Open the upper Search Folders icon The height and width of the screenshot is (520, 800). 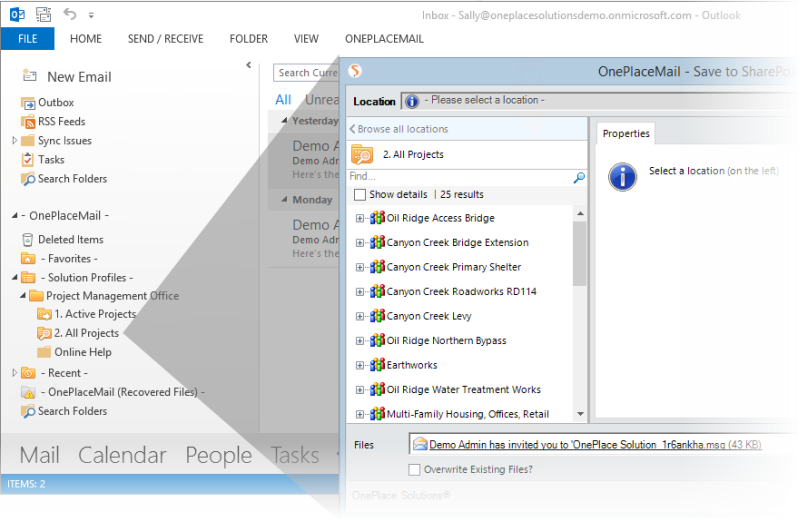[x=28, y=179]
